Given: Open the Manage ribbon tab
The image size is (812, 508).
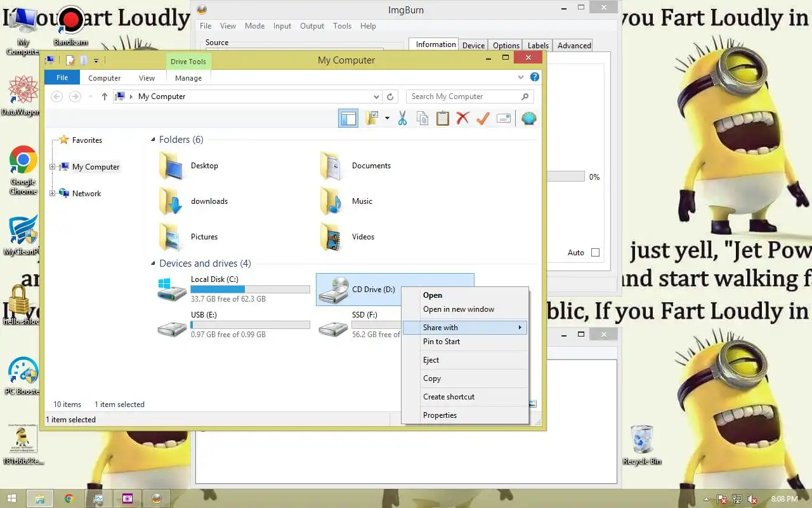Looking at the screenshot, I should 188,78.
